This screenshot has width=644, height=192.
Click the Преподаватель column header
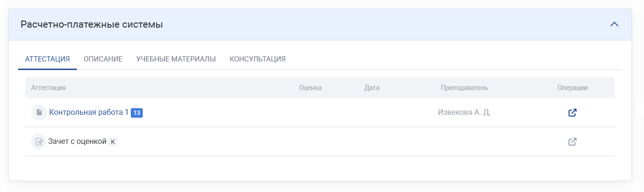pyautogui.click(x=464, y=88)
